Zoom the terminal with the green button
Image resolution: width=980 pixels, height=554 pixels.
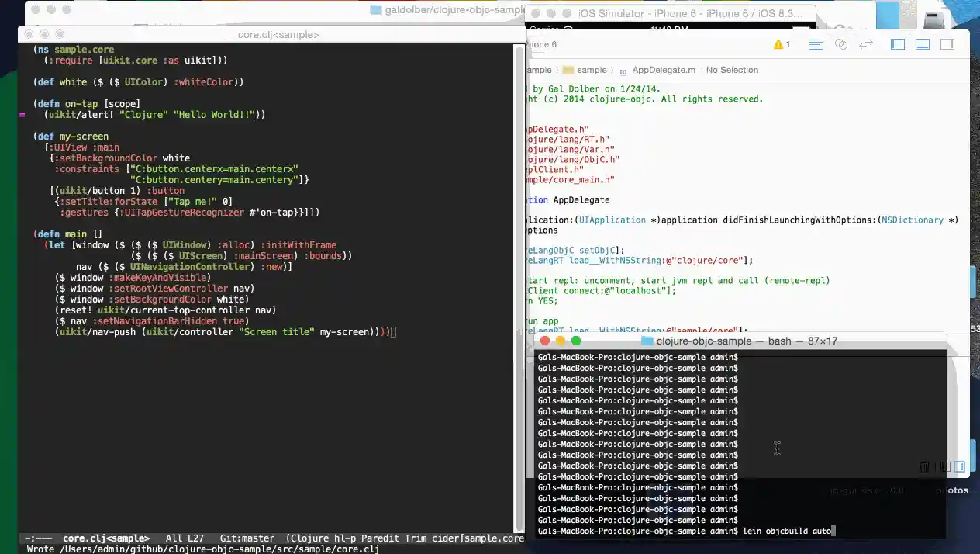coord(576,341)
